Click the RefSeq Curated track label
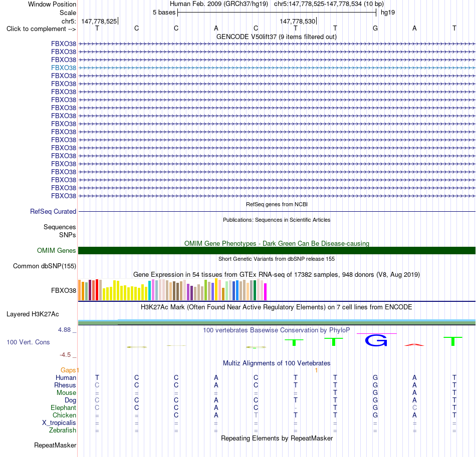 (53, 211)
